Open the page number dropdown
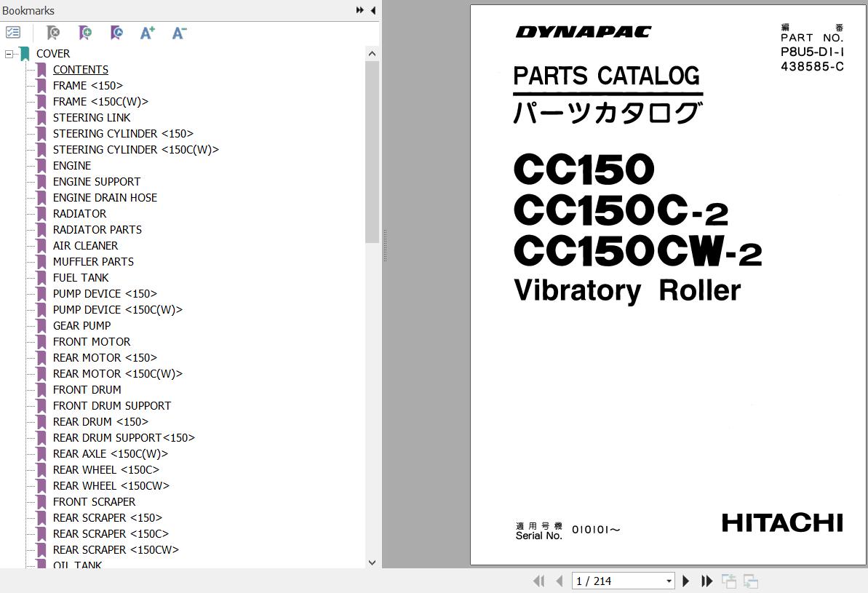The height and width of the screenshot is (593, 868). tap(669, 581)
